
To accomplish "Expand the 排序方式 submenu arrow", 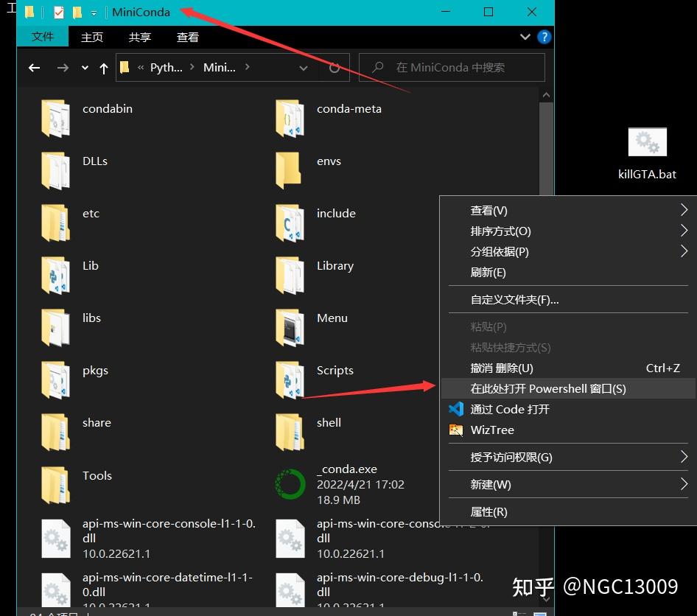I will (684, 231).
